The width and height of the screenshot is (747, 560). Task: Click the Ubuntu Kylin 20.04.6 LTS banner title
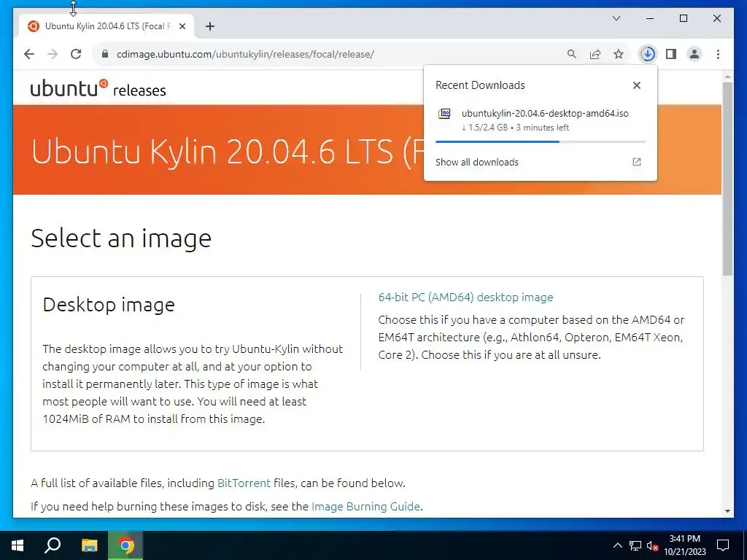click(227, 152)
